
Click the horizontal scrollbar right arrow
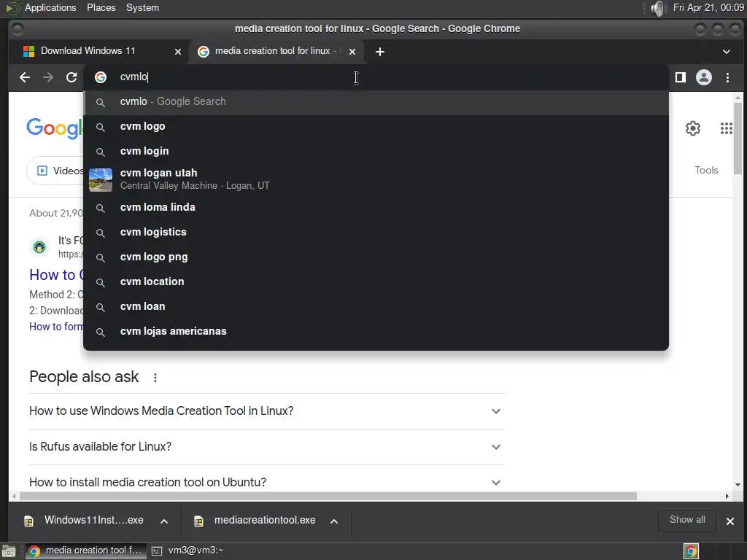(727, 496)
